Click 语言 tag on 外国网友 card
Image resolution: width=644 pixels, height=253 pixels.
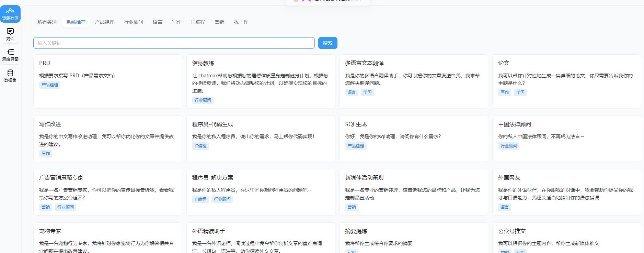click(505, 207)
